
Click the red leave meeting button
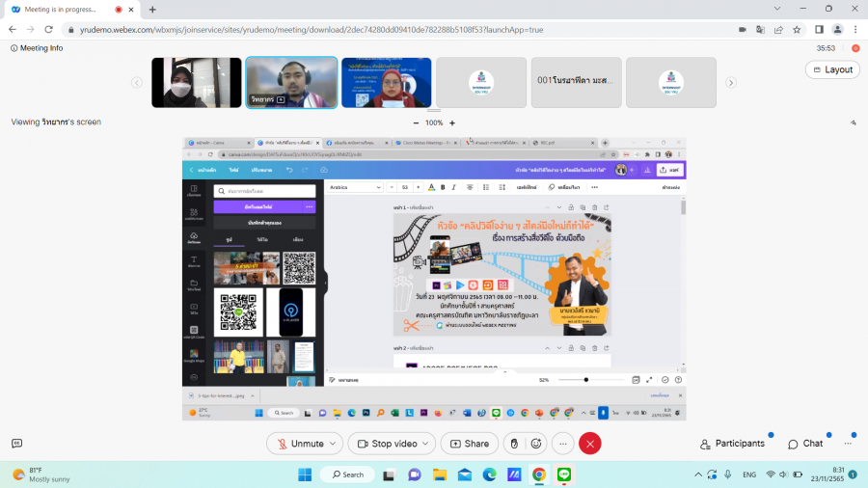pos(590,444)
